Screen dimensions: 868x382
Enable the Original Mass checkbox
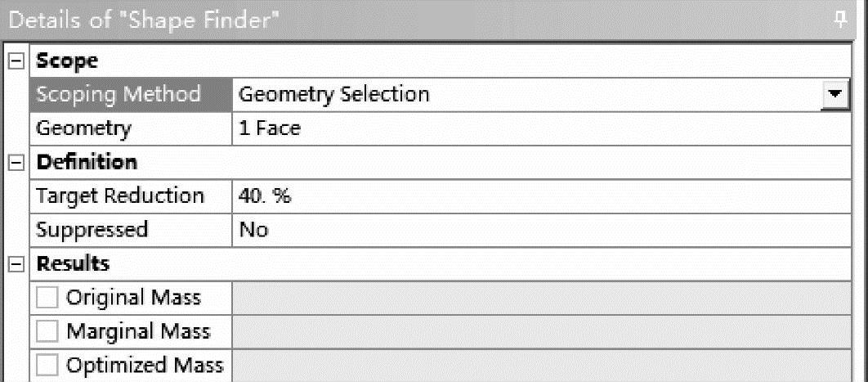(47, 298)
